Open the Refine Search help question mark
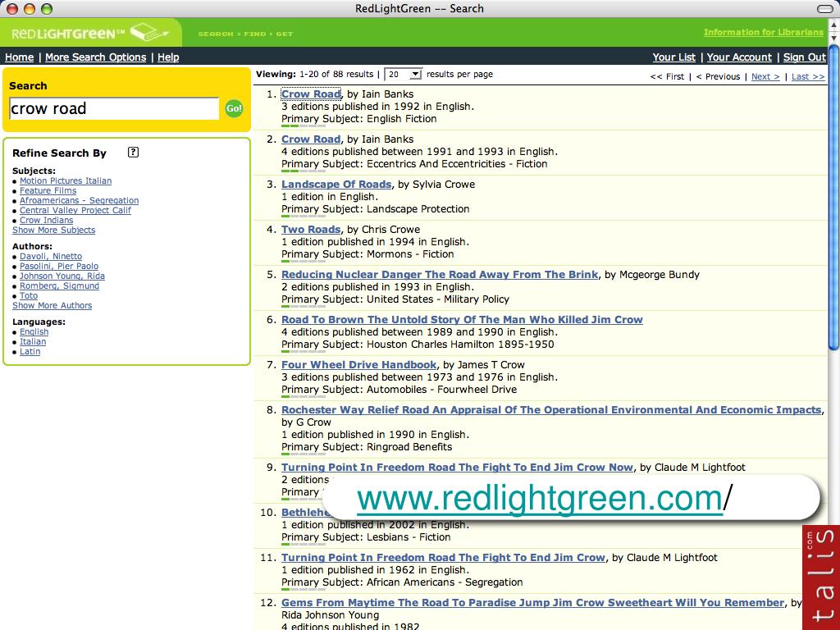Image resolution: width=840 pixels, height=630 pixels. (134, 152)
